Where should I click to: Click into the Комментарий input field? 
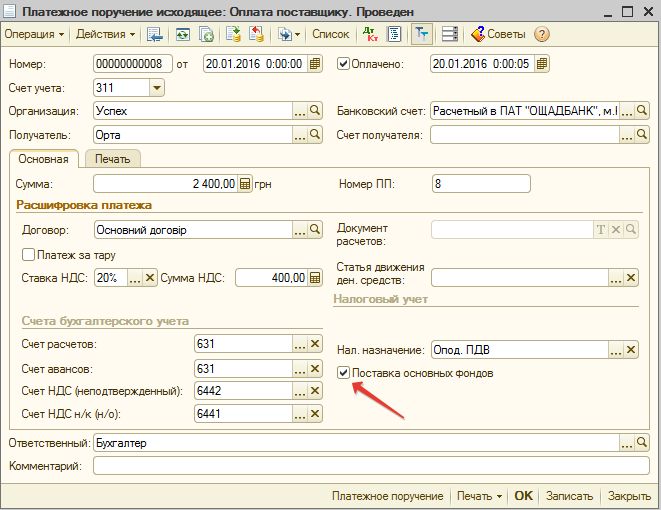(370, 466)
